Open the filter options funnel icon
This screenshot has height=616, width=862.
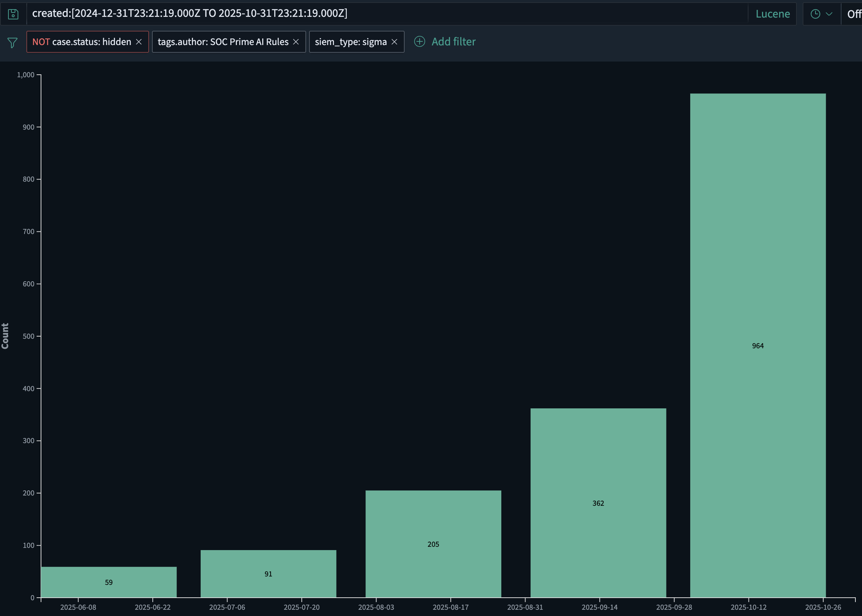click(12, 42)
